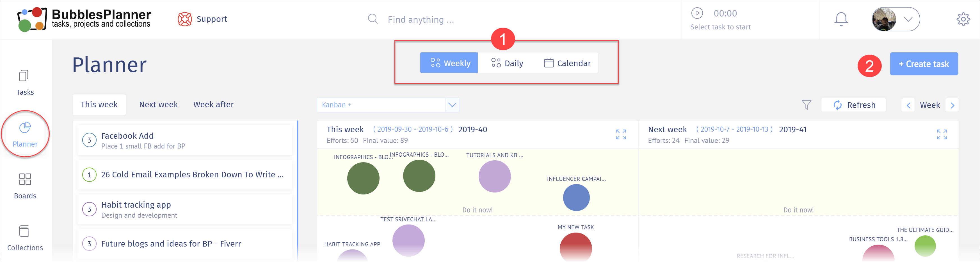Screen dimensions: 980x262
Task: Select the Week after tab
Action: pyautogui.click(x=213, y=105)
